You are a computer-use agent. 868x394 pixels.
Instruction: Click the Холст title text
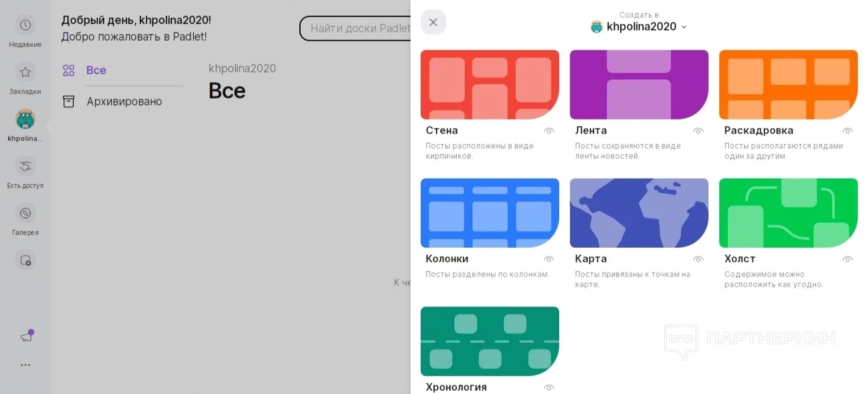pos(740,259)
